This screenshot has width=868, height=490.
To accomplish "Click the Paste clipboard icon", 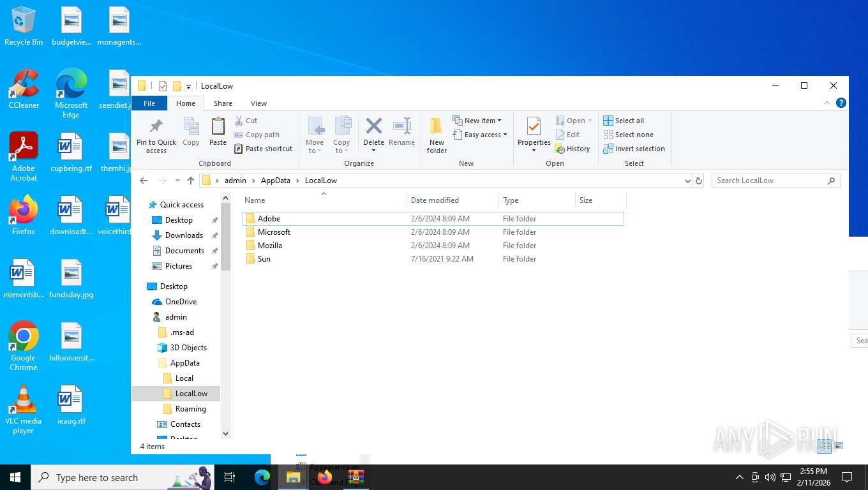I will coord(218,132).
